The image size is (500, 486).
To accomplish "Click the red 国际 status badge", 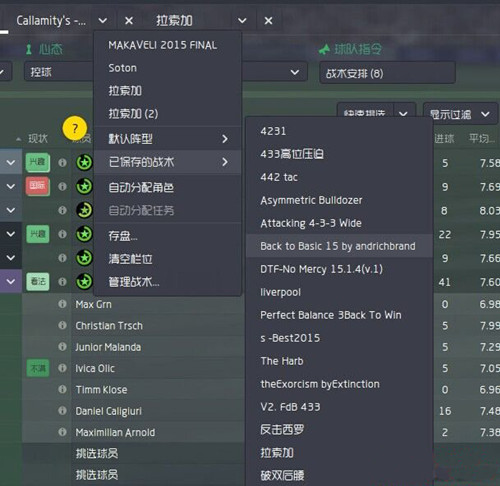I will pos(38,186).
